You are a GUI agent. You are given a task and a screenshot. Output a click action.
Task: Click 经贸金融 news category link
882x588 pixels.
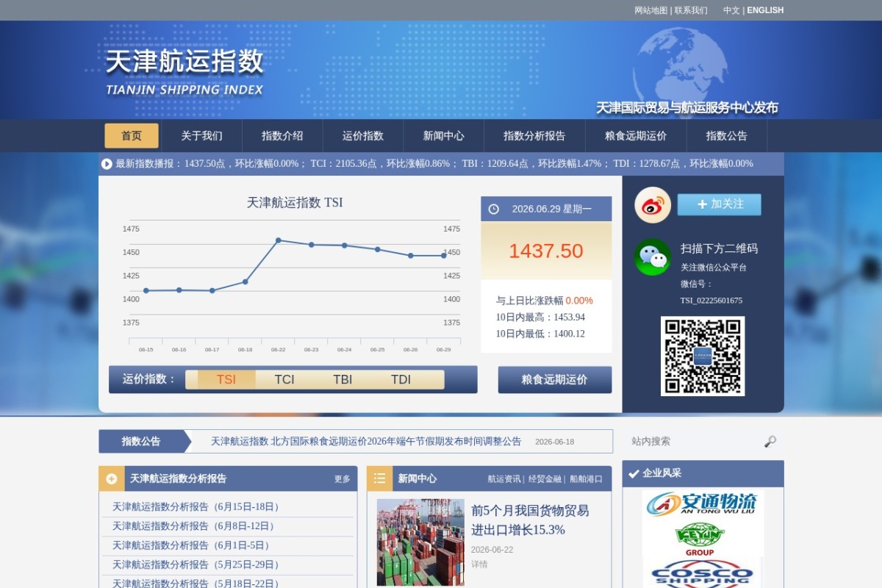pyautogui.click(x=545, y=479)
